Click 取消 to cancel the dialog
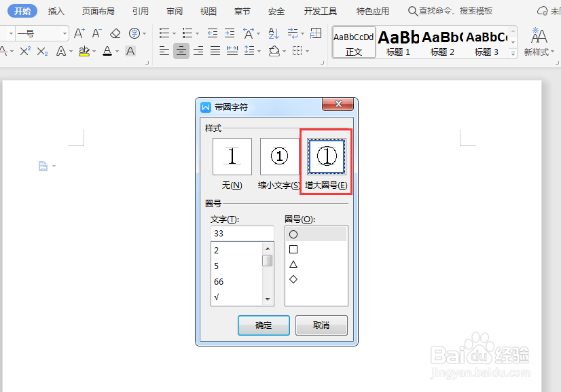Viewport: 561px width, 392px height. 321,325
